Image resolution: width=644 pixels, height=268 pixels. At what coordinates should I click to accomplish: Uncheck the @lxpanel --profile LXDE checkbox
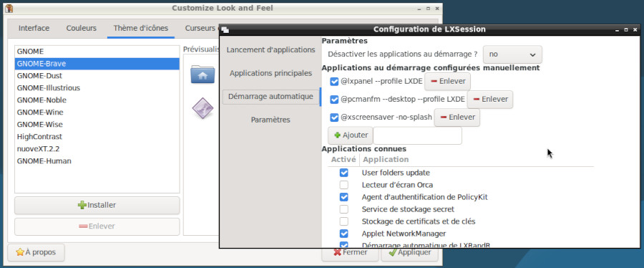[334, 82]
